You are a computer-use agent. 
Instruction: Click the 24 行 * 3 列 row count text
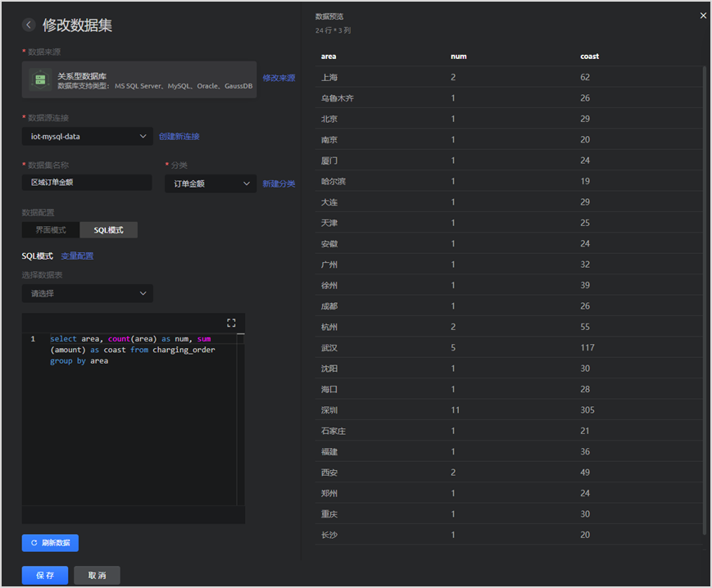coord(333,30)
